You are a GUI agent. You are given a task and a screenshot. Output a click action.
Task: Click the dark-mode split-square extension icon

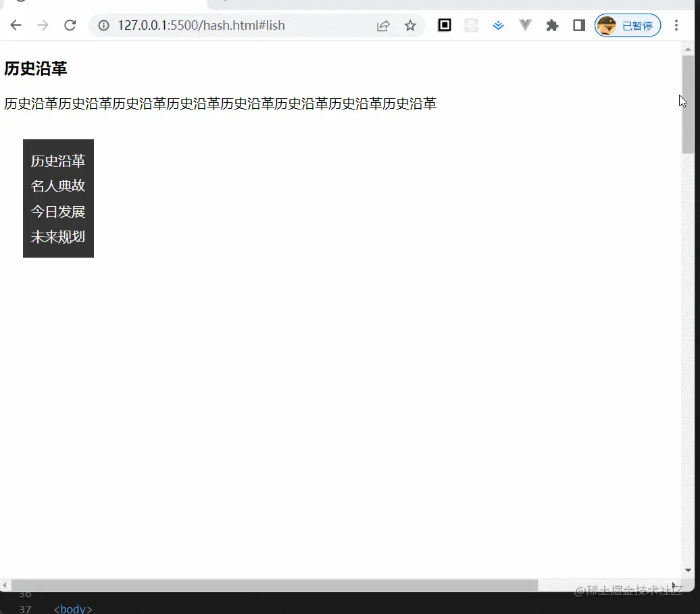[578, 25]
